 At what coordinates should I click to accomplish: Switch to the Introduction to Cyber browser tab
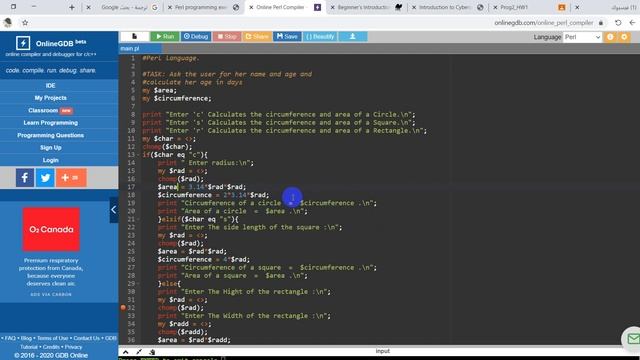(447, 7)
